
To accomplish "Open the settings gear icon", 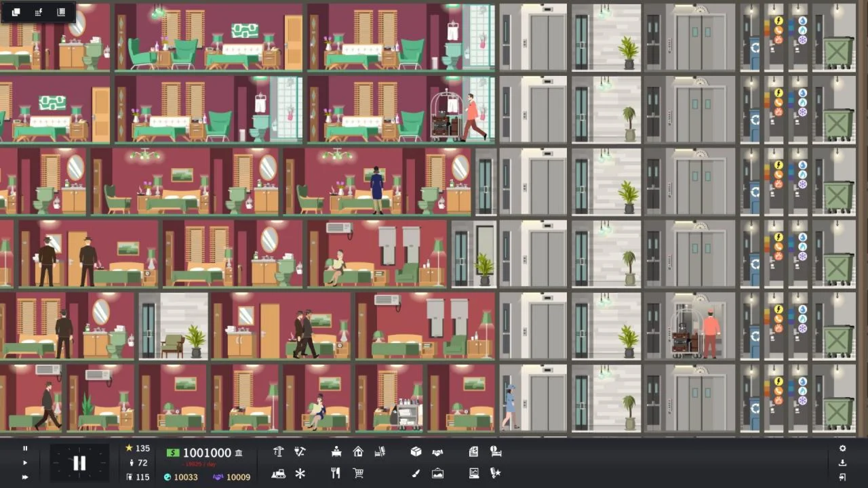I will tap(842, 448).
